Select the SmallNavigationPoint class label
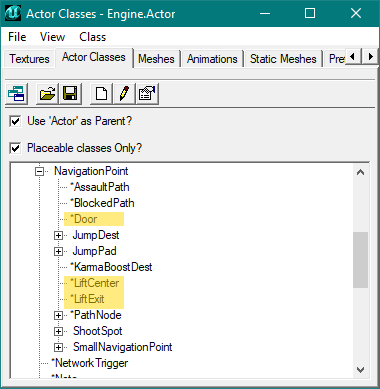Viewport: 380px width, 389px height. 122,347
